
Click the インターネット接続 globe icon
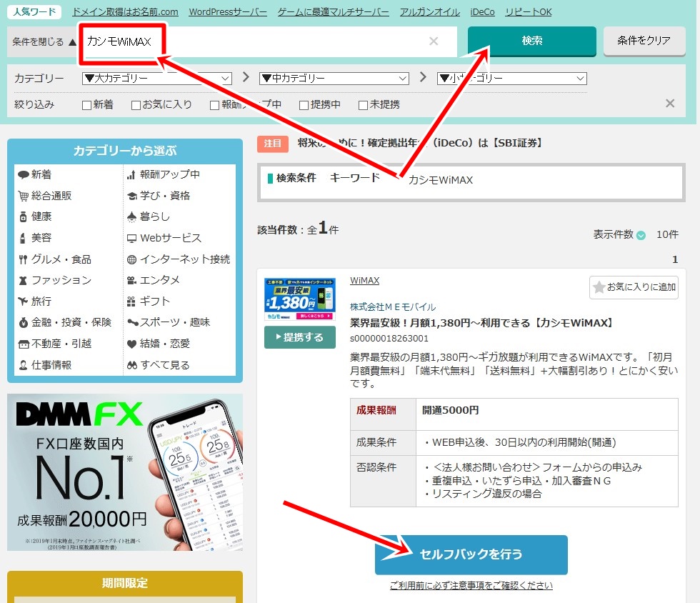pos(131,259)
